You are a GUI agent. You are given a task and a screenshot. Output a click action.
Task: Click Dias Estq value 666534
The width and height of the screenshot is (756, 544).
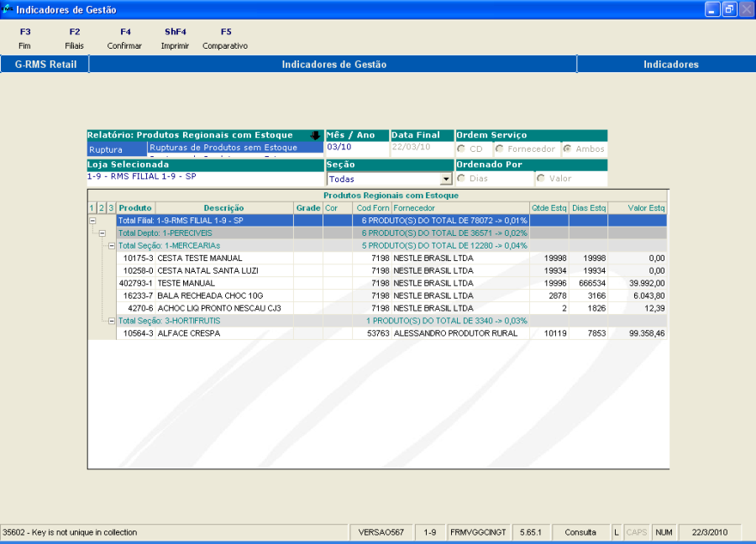592,283
